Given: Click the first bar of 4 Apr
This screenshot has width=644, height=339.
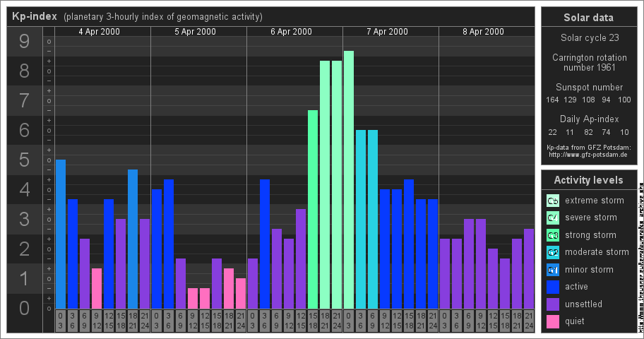Looking at the screenshot, I should tap(61, 234).
